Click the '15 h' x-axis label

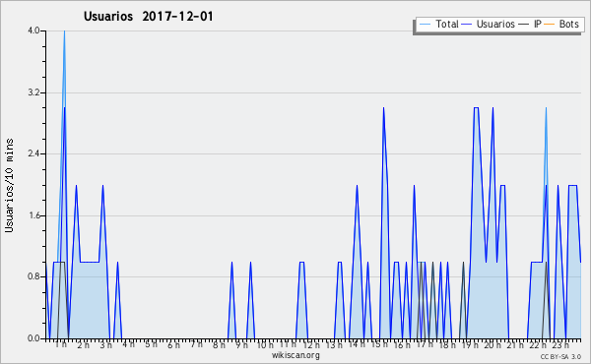[379, 344]
